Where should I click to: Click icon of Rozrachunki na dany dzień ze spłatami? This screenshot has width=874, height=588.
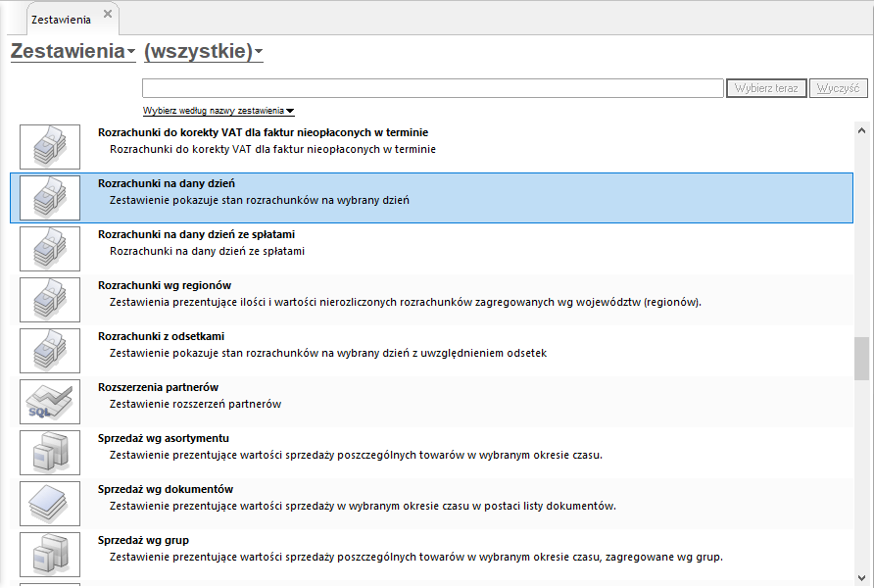tap(50, 249)
